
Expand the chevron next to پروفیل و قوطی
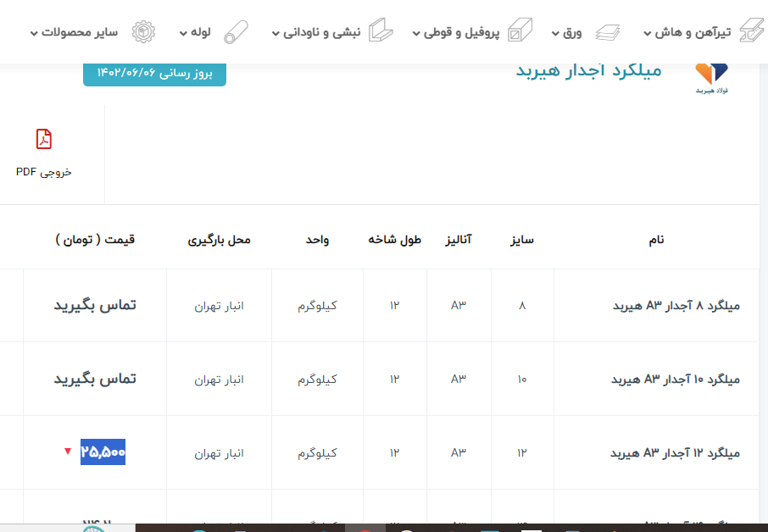[416, 34]
